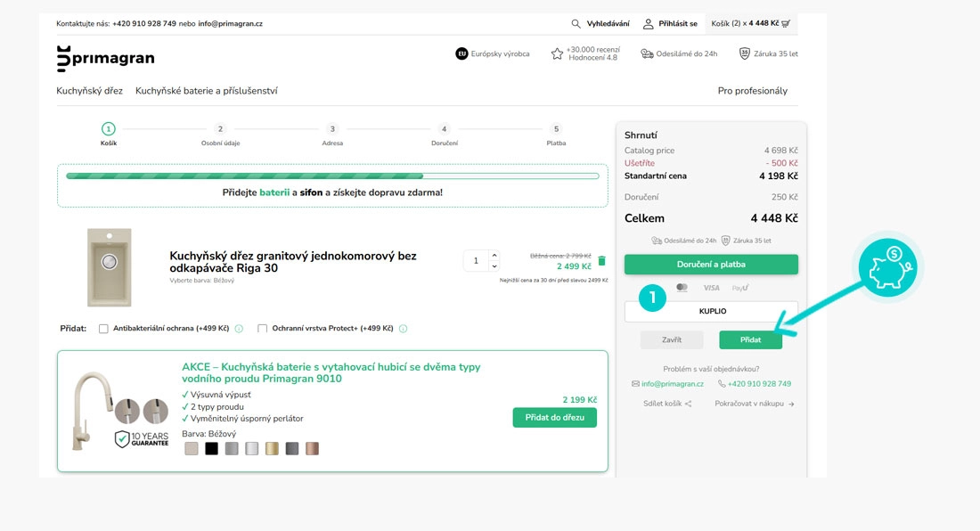Click baterii link in free shipping banner
Screen dimensions: 980x531
pyautogui.click(x=274, y=192)
